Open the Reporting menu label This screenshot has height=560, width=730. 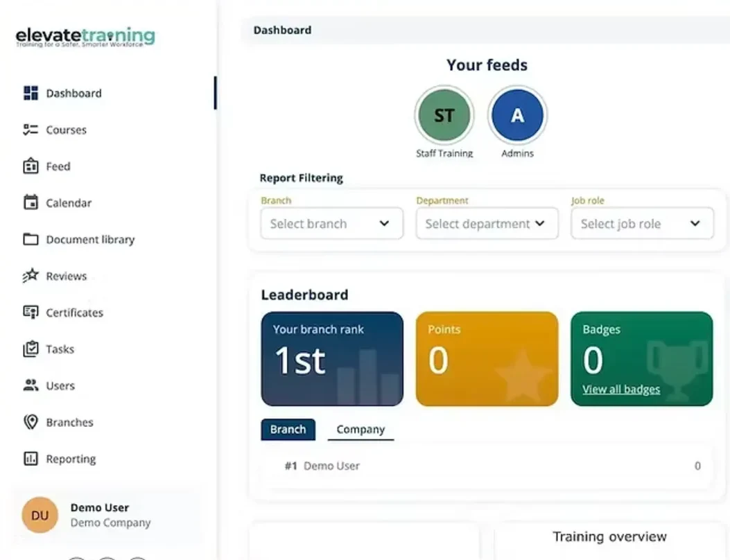tap(71, 459)
